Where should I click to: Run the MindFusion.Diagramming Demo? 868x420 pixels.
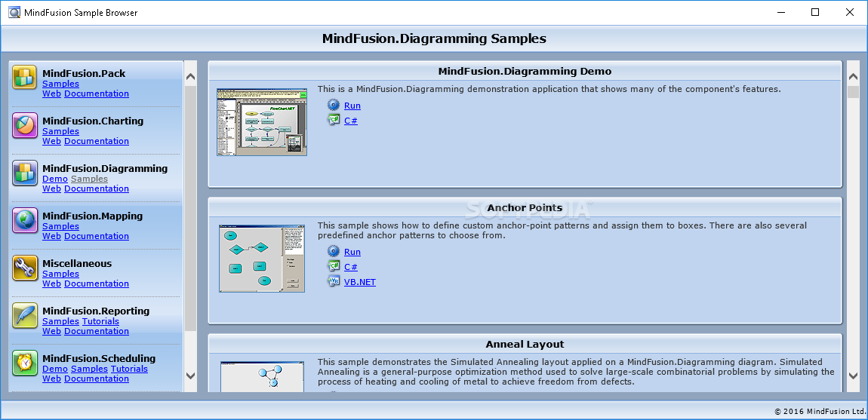pyautogui.click(x=352, y=105)
